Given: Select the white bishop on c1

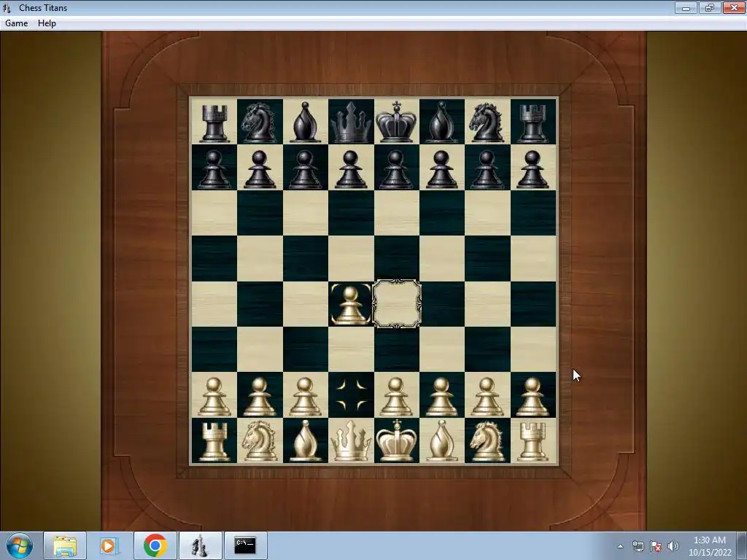Looking at the screenshot, I should [x=306, y=441].
